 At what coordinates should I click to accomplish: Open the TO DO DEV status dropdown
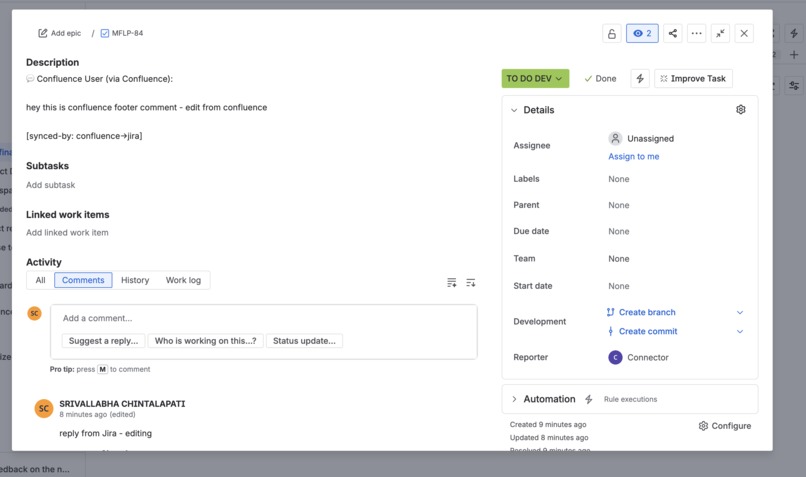(x=535, y=79)
